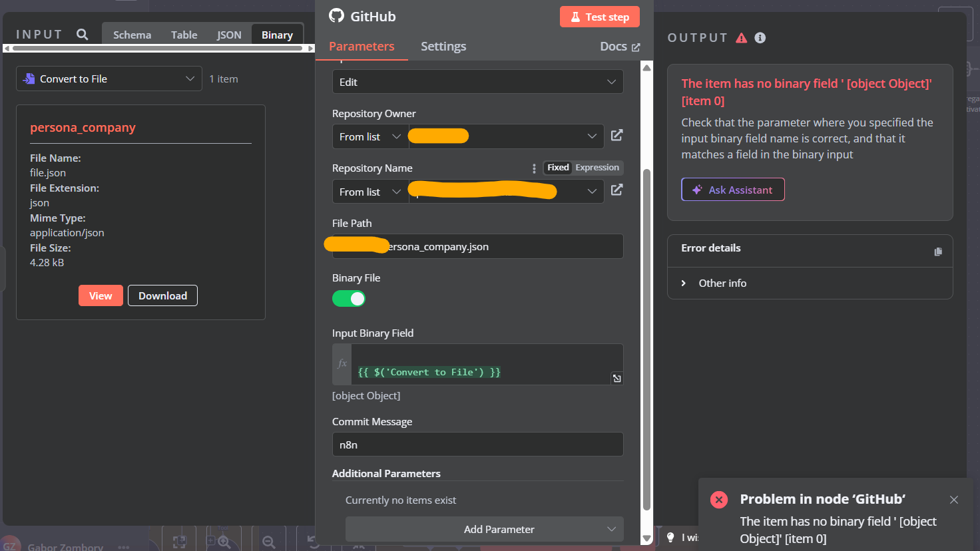The image size is (980, 551).
Task: Expand the Input Binary Field expression editor
Action: [x=617, y=379]
